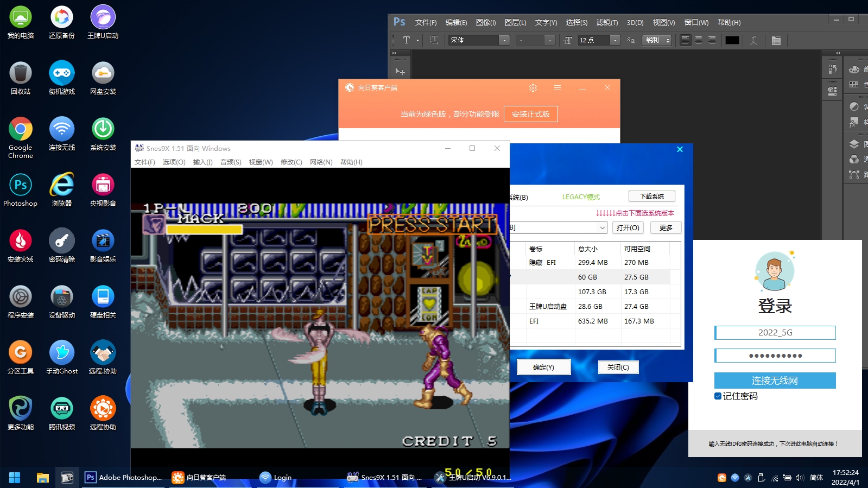This screenshot has height=488, width=868.
Task: Open 安装火绒 desktop icon
Action: pyautogui.click(x=20, y=246)
